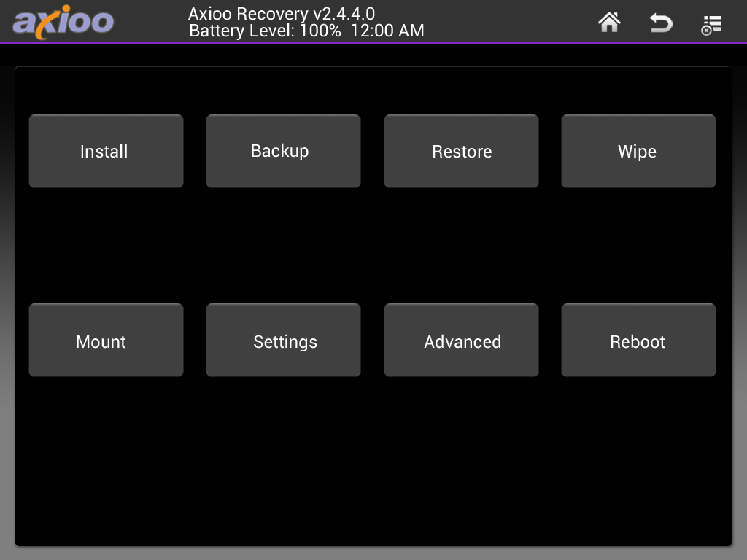Open the Reboot menu
This screenshot has width=747, height=560.
click(638, 340)
